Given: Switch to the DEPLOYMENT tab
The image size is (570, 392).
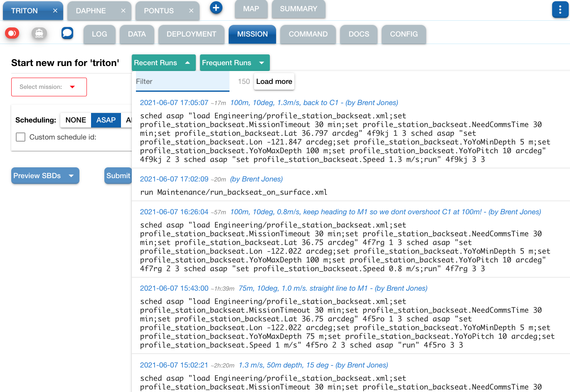Looking at the screenshot, I should pyautogui.click(x=191, y=34).
